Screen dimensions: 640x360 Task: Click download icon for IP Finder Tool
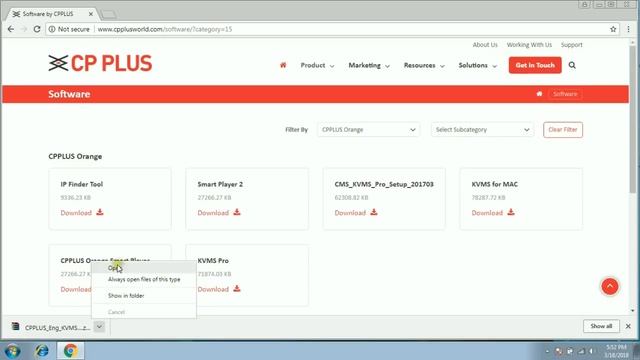pos(100,212)
